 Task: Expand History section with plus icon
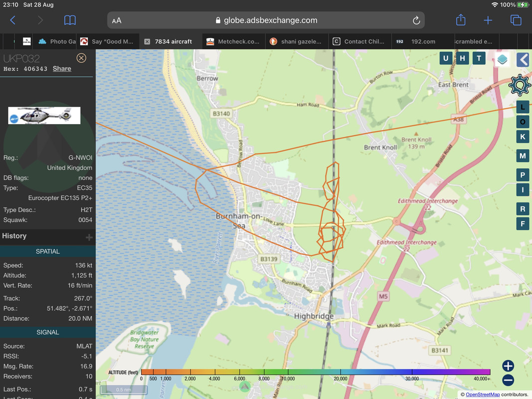coord(89,237)
